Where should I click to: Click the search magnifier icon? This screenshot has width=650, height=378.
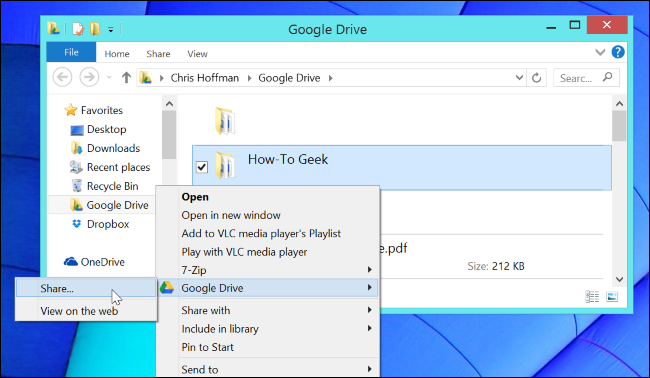pyautogui.click(x=608, y=77)
